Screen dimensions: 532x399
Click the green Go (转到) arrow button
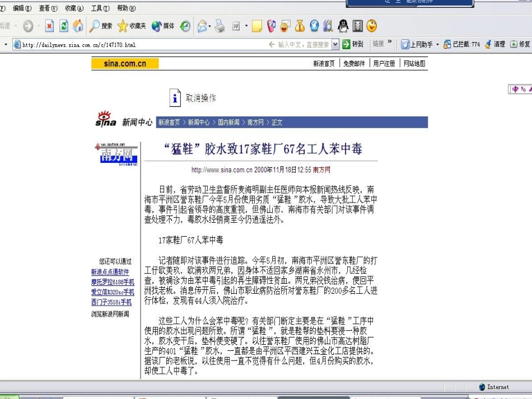353,44
